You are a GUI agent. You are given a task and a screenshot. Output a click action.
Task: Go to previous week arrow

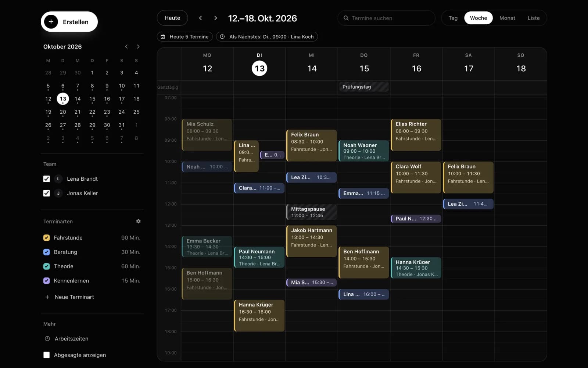200,18
